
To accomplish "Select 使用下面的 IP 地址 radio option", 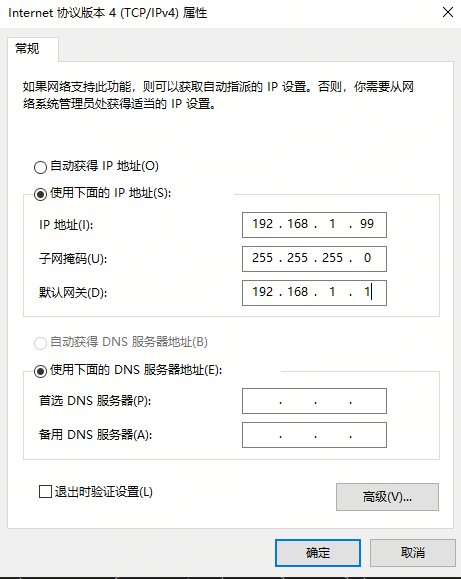I will pyautogui.click(x=40, y=194).
